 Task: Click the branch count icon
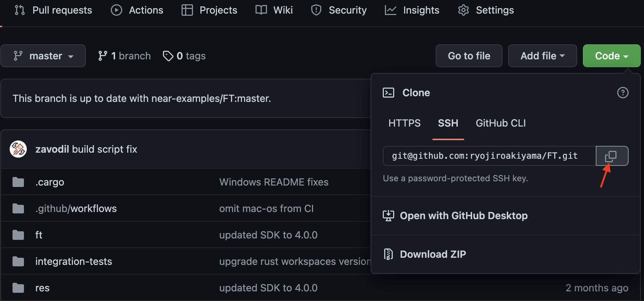point(103,56)
